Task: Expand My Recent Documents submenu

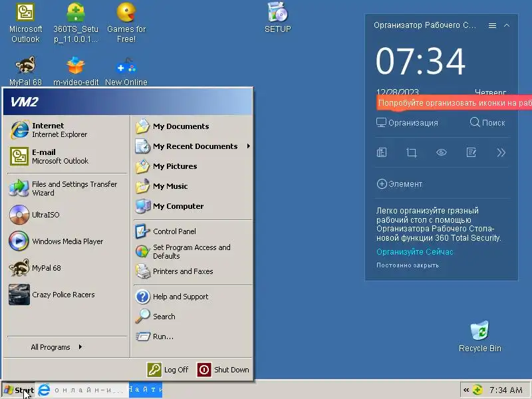Action: 193,146
